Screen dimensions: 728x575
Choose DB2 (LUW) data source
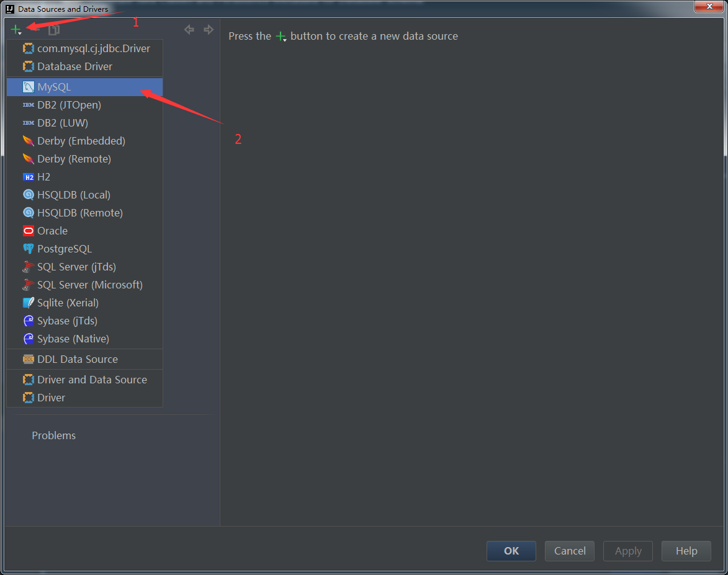[x=85, y=123]
